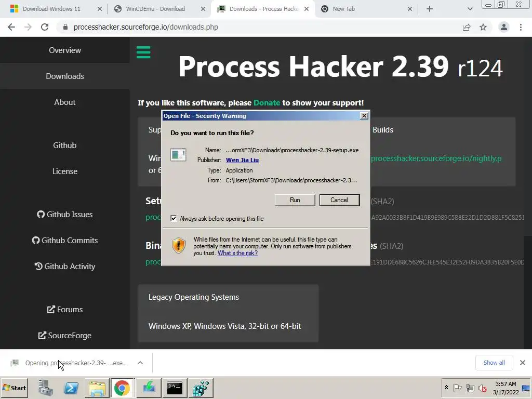Close the WinCDEmu tab
This screenshot has width=532, height=399.
[x=203, y=9]
